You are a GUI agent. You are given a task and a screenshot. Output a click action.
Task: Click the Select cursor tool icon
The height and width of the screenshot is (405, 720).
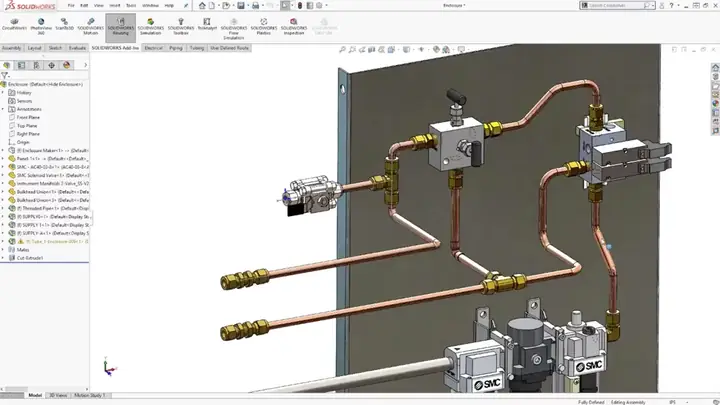[285, 6]
